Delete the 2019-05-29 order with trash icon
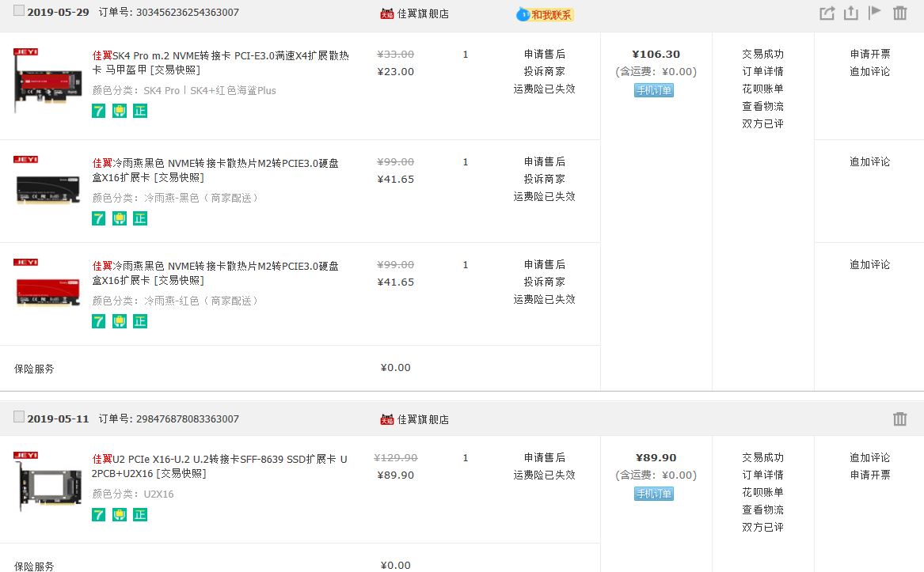924x572 pixels. [899, 13]
